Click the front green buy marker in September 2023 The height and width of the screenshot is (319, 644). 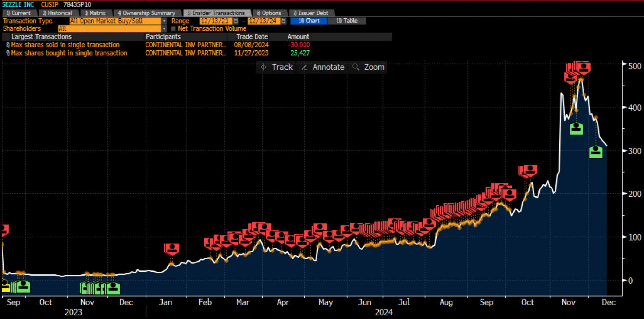[x=23, y=286]
